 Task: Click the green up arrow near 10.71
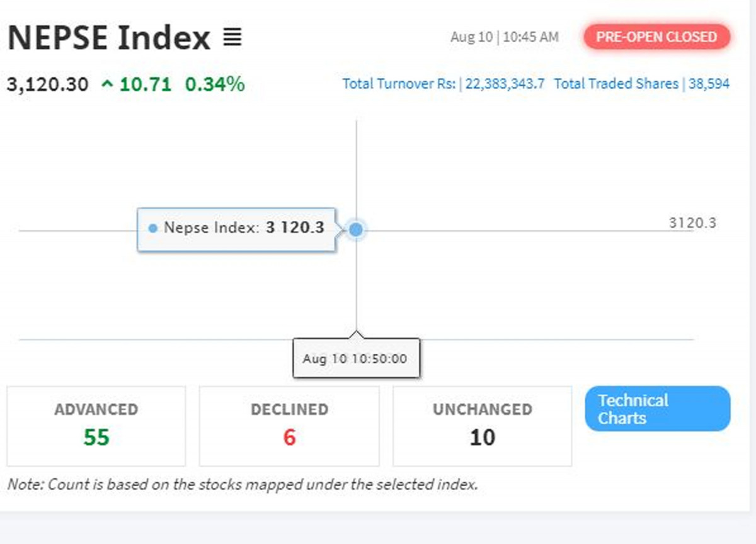pos(107,84)
